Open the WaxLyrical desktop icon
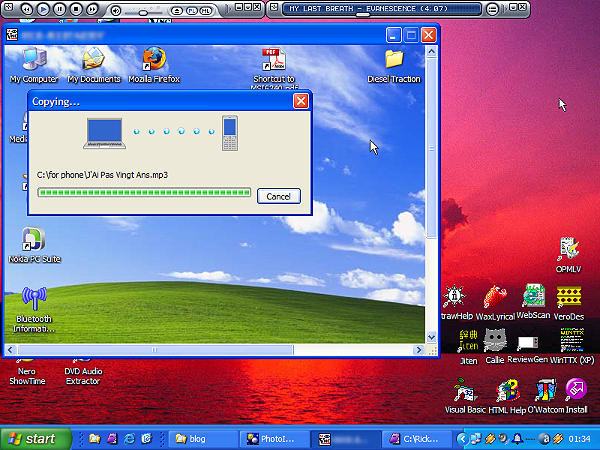Screen dimensions: 600x450 495,302
